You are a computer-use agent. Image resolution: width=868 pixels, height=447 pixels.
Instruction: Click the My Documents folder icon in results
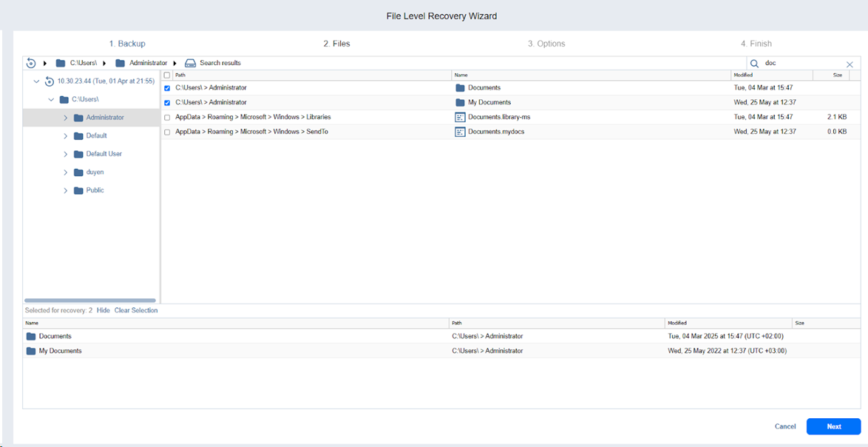pyautogui.click(x=460, y=103)
